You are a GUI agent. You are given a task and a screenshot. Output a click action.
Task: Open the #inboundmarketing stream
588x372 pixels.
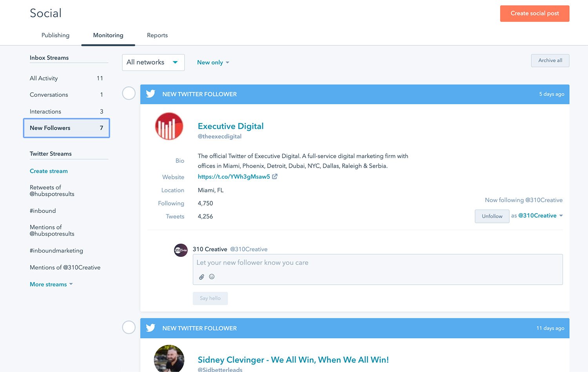pos(56,251)
